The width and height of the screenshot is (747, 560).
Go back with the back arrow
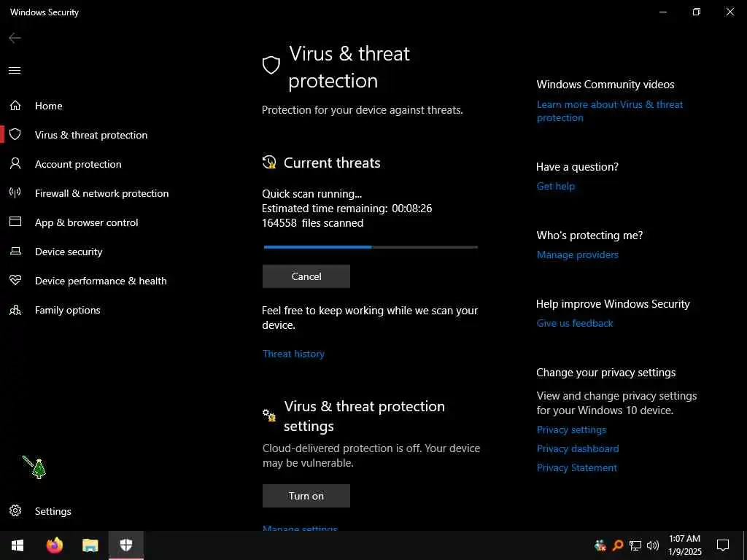coord(15,38)
